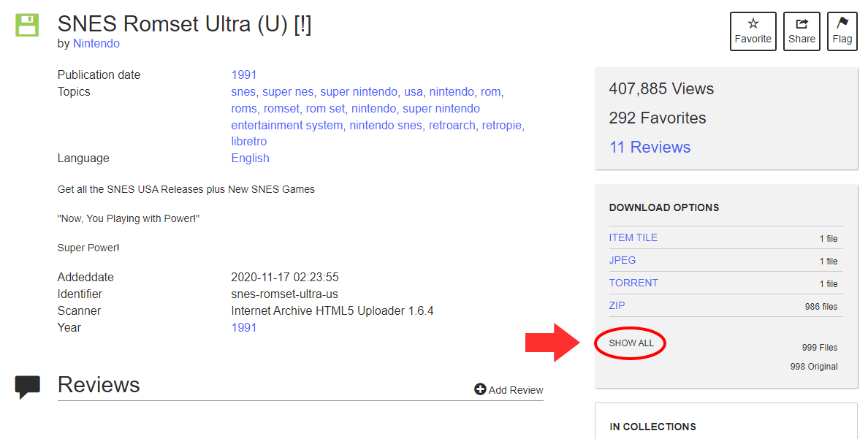This screenshot has width=868, height=439.
Task: Expand the ZIP download option
Action: (617, 305)
